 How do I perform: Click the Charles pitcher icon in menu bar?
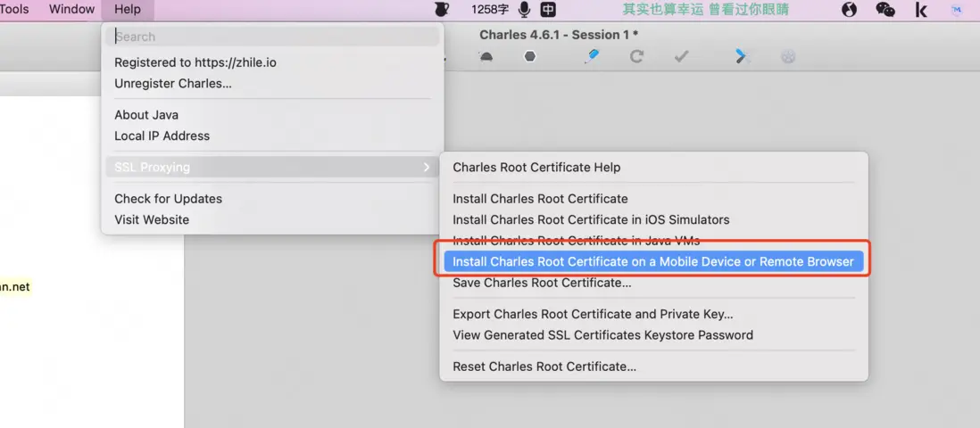(x=441, y=10)
